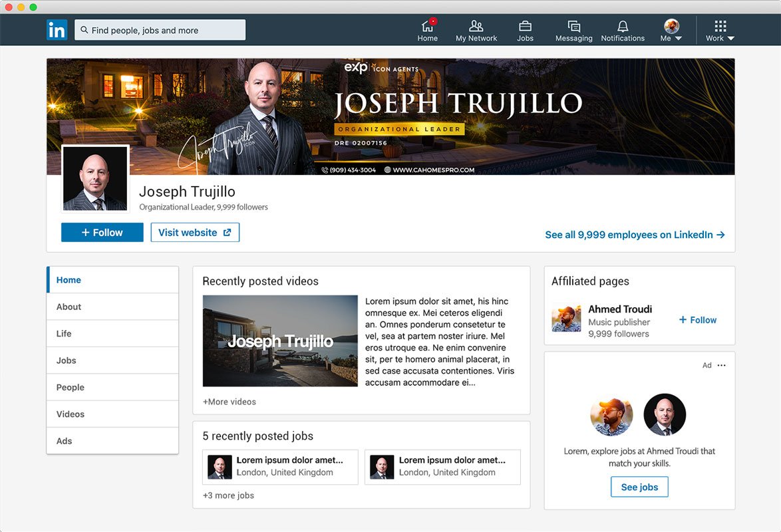The width and height of the screenshot is (781, 532).
Task: Open See all 9,999 employees link
Action: coord(635,235)
